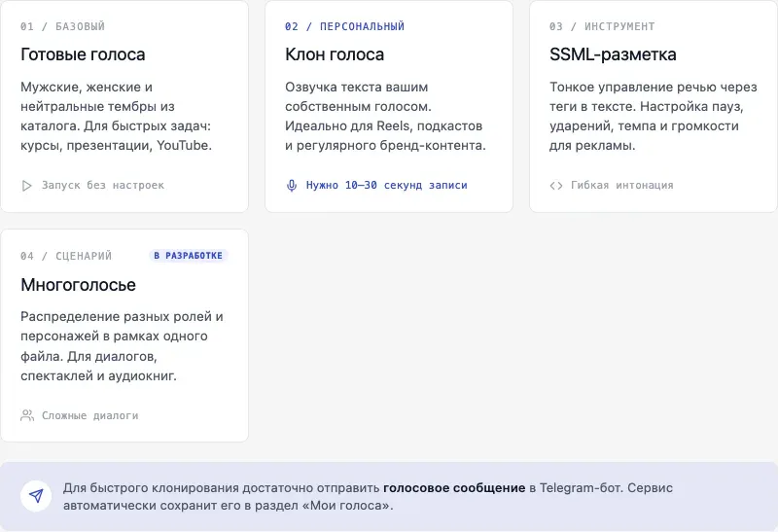Click the Многоголосье description about аудиокниг
Screen dimensions: 778x532
coord(123,346)
